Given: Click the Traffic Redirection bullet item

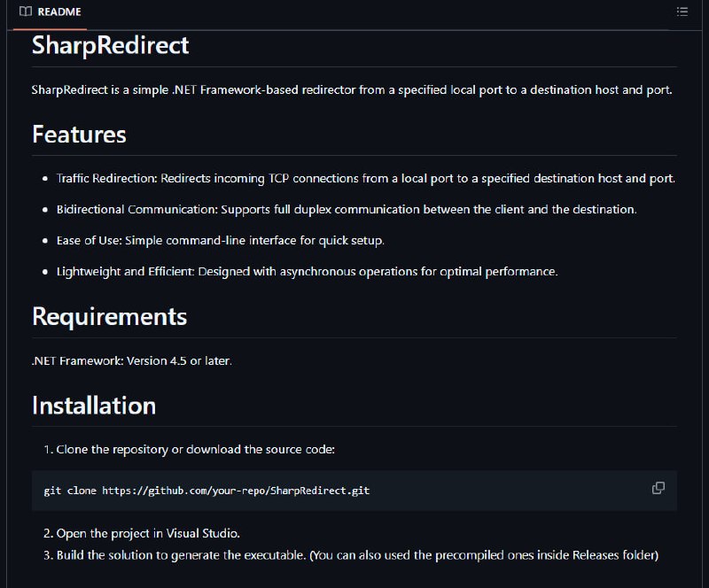Looking at the screenshot, I should coord(365,179).
